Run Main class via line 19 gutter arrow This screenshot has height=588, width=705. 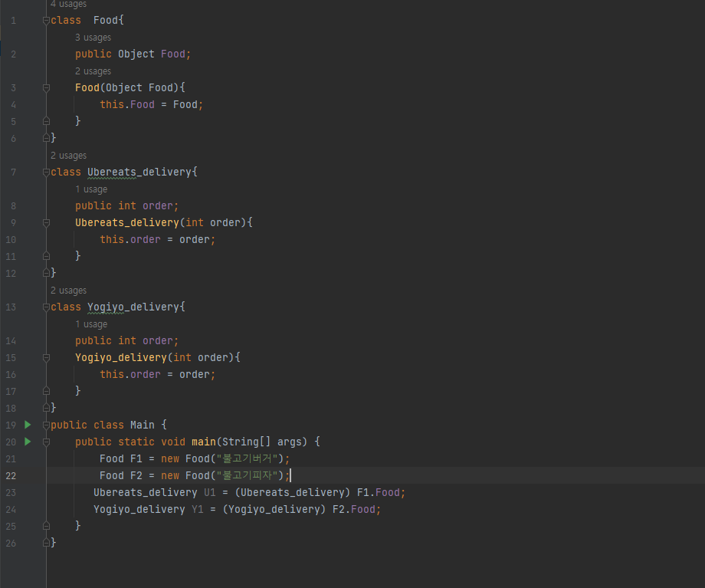click(x=28, y=425)
